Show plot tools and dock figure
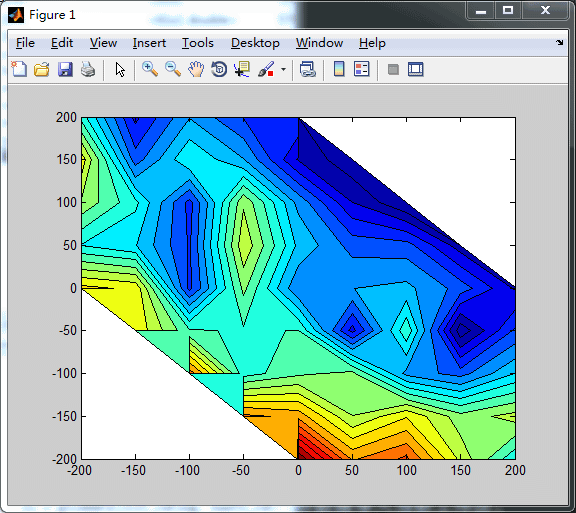 [x=415, y=69]
